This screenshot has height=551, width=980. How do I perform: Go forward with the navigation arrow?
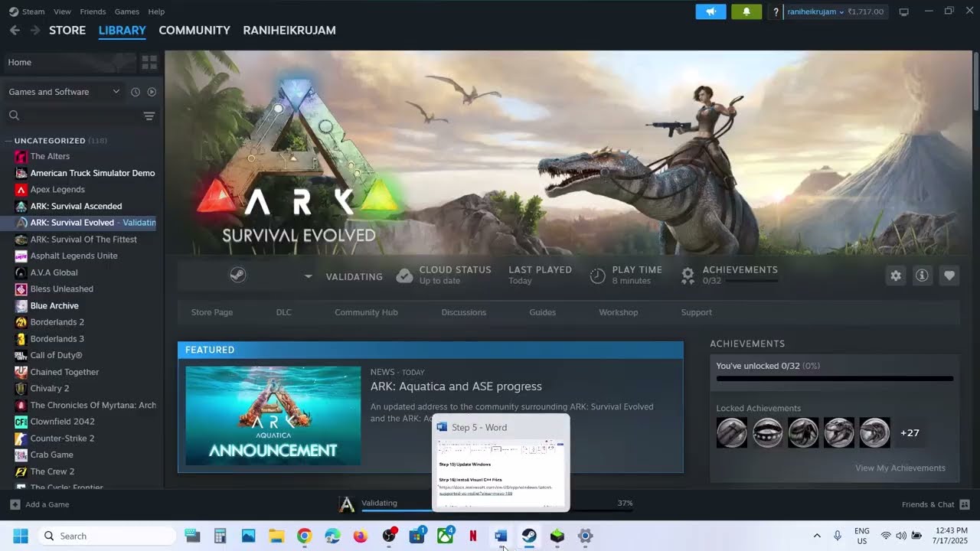pos(34,30)
